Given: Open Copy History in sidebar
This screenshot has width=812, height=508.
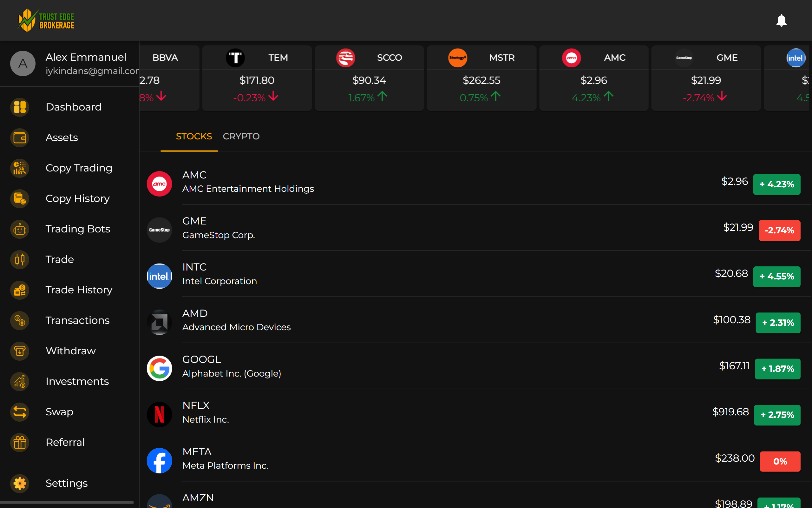Looking at the screenshot, I should (69, 198).
